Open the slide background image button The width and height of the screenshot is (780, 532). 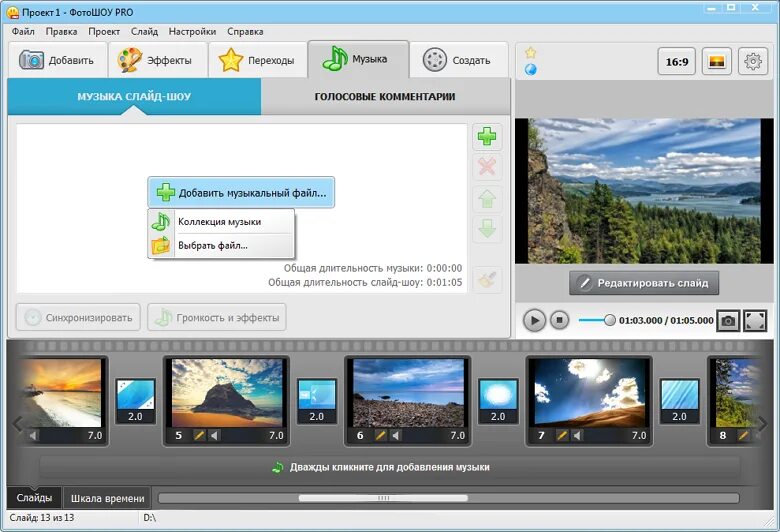(716, 62)
